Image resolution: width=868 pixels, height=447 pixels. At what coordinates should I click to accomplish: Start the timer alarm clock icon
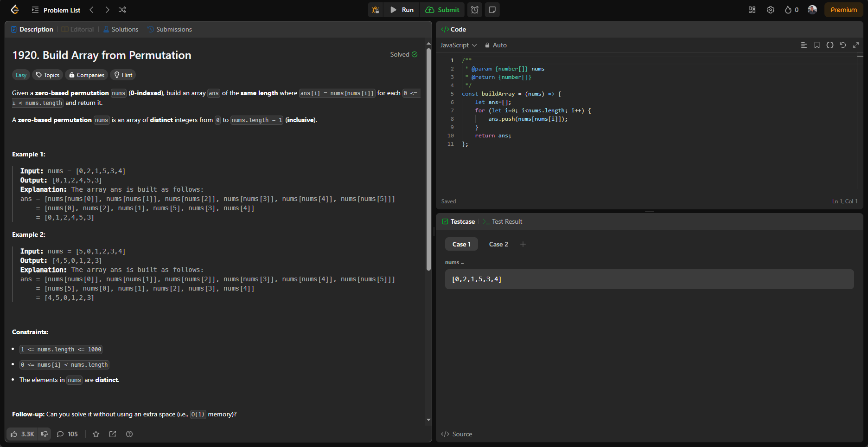pos(475,10)
